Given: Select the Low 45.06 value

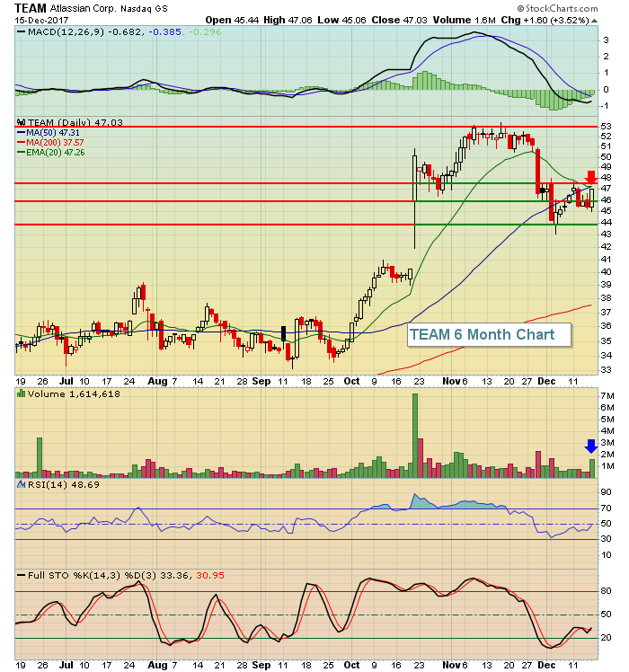Looking at the screenshot, I should click(x=341, y=20).
